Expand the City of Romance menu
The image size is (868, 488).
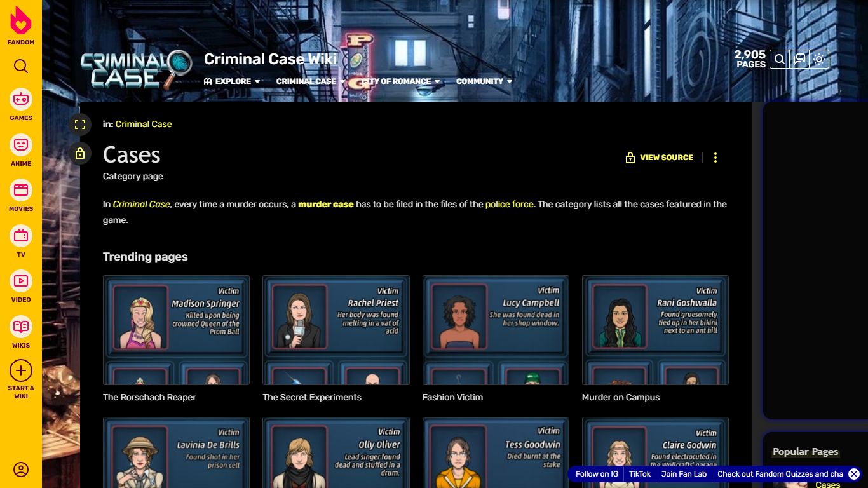[401, 81]
